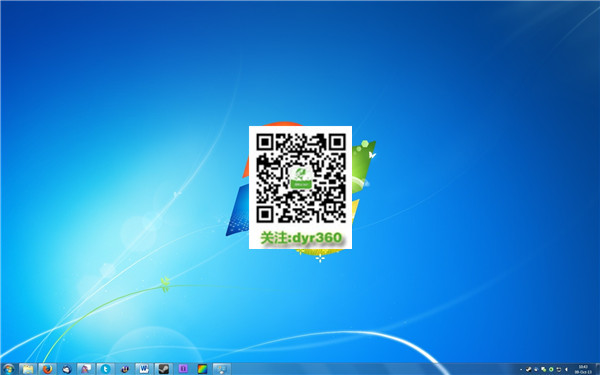The width and height of the screenshot is (600, 375).
Task: Open the light blue Twitter-style 't' taskbar icon
Action: click(x=105, y=369)
